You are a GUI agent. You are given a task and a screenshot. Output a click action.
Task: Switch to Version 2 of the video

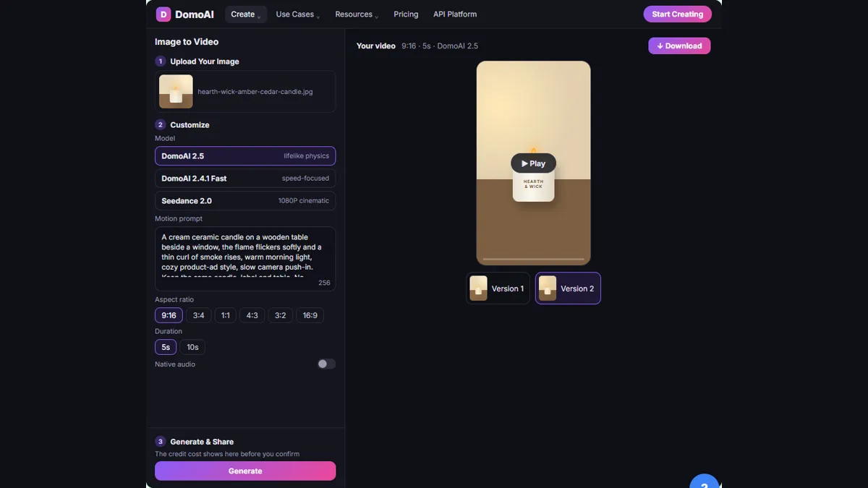pyautogui.click(x=568, y=288)
